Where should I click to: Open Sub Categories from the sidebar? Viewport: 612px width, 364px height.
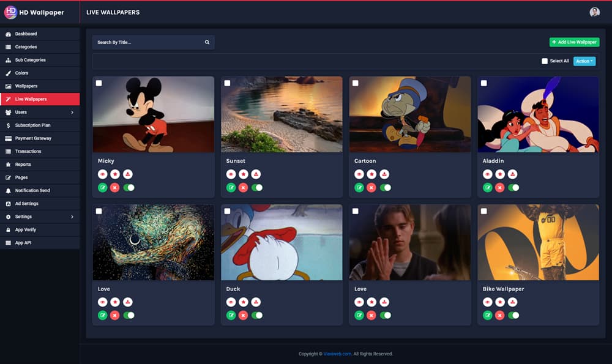coord(40,60)
